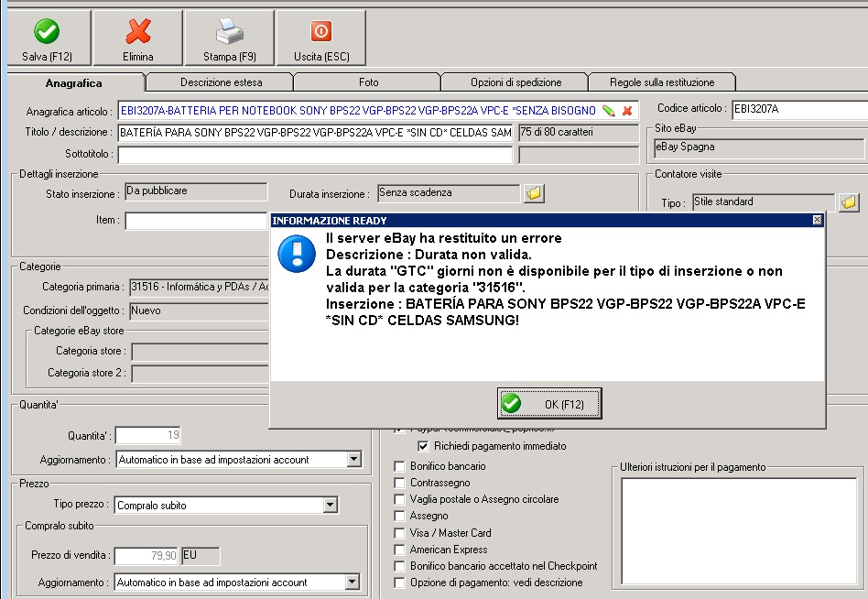Viewport: 868px width, 599px height.
Task: Click the EU currency field
Action: 201,556
